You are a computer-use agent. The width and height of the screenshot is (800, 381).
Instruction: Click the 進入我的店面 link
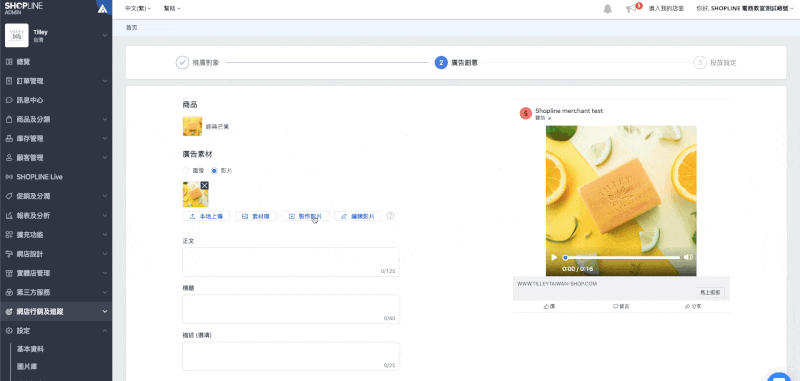(x=666, y=9)
